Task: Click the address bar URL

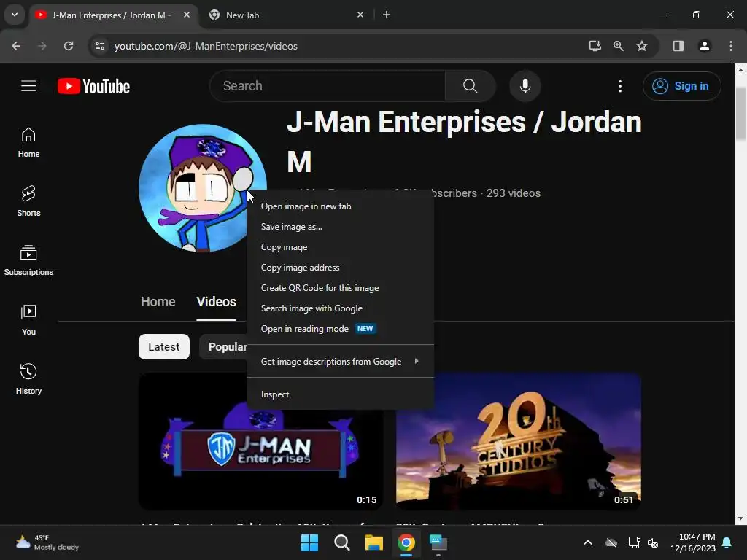Action: (206, 46)
